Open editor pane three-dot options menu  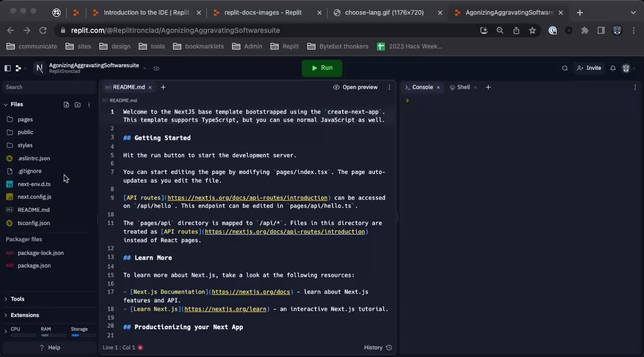coord(389,87)
